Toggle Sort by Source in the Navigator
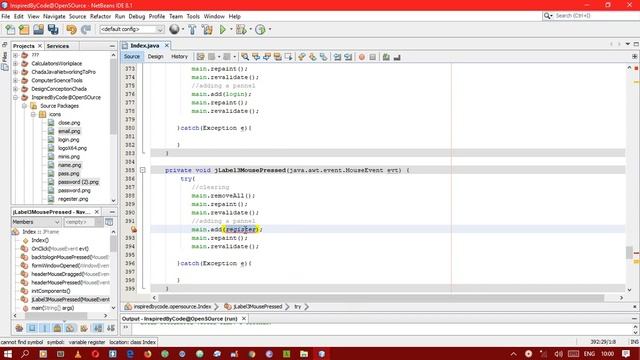 [111, 328]
